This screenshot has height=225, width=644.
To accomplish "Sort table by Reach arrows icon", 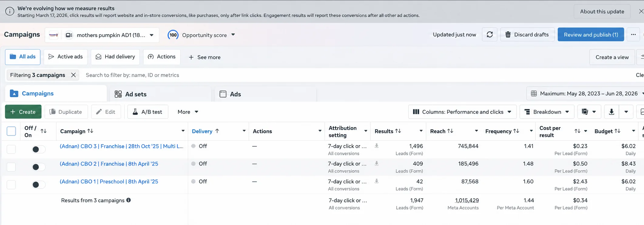I will point(450,131).
